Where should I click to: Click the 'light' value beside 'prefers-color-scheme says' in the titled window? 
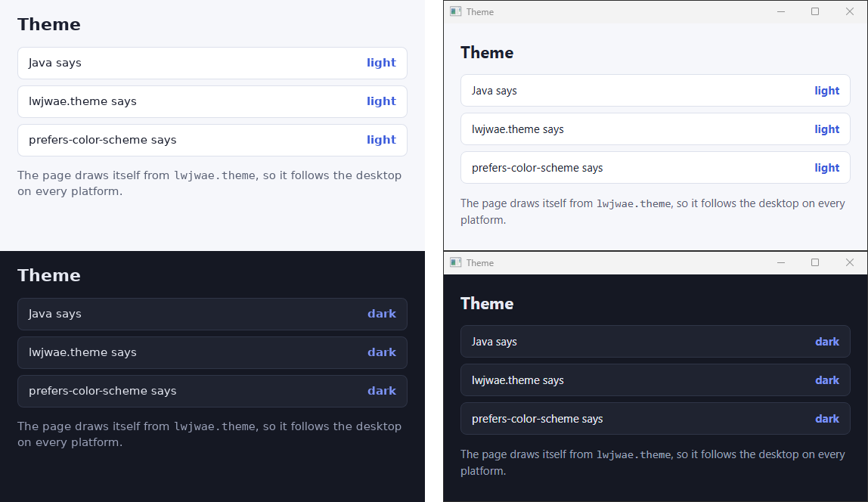[827, 168]
